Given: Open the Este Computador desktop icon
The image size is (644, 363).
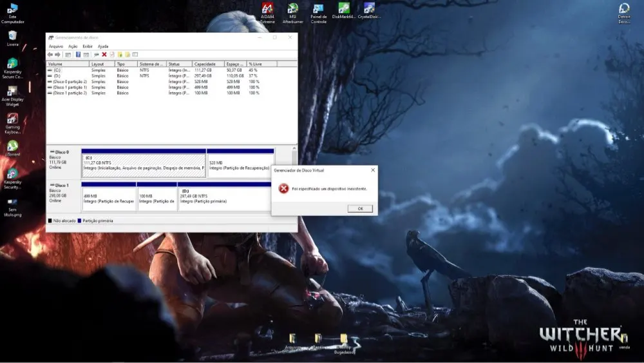Looking at the screenshot, I should pyautogui.click(x=12, y=14).
